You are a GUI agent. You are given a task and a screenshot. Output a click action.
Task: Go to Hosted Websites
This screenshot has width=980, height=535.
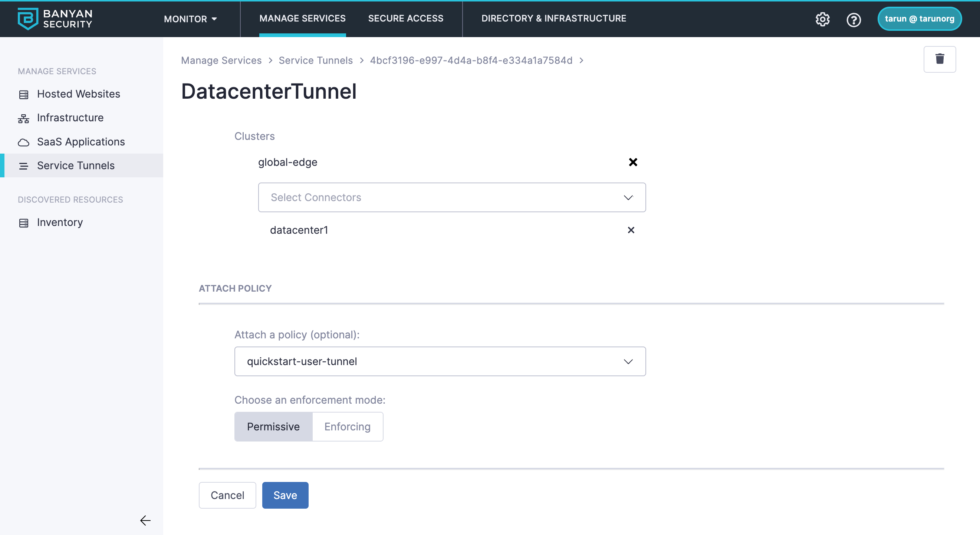pyautogui.click(x=78, y=94)
